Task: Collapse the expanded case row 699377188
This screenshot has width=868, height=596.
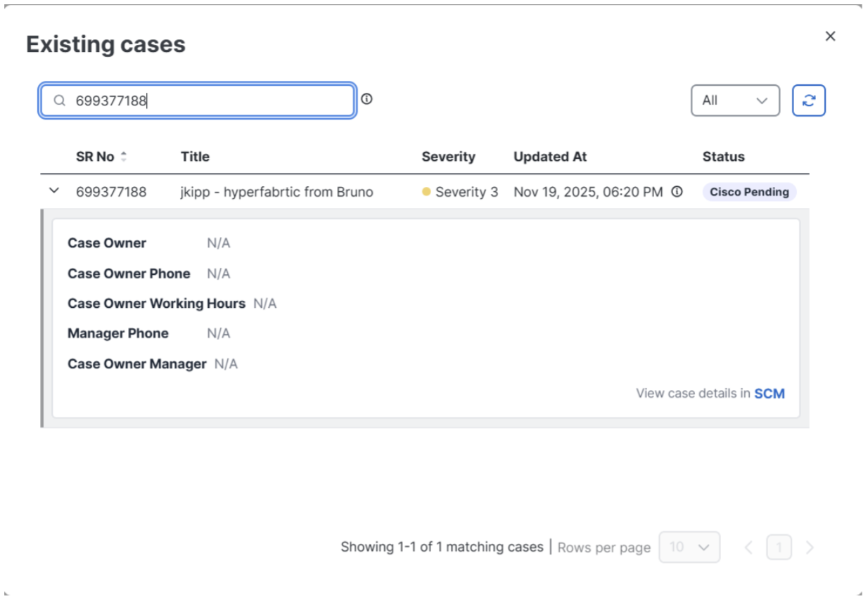Action: pos(54,191)
